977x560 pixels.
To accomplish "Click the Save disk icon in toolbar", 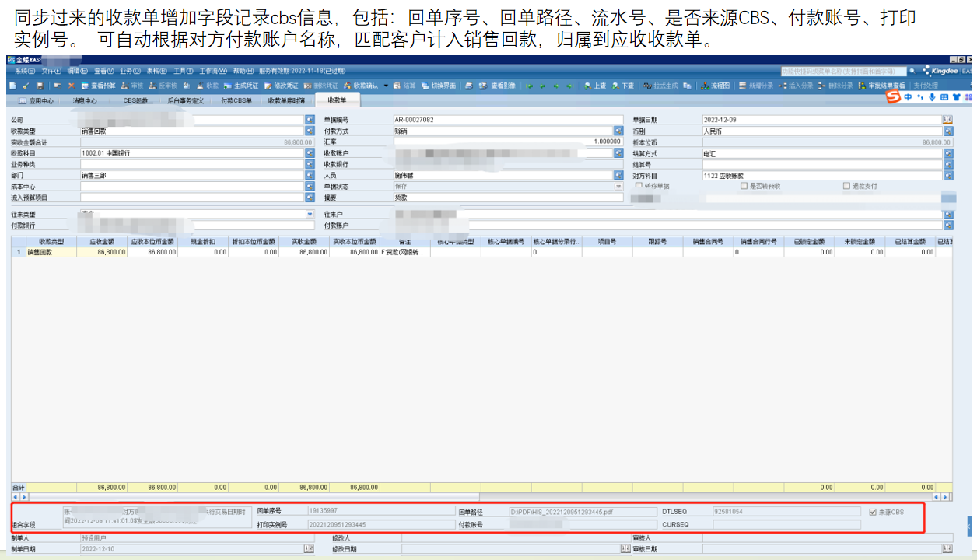I will 40,85.
